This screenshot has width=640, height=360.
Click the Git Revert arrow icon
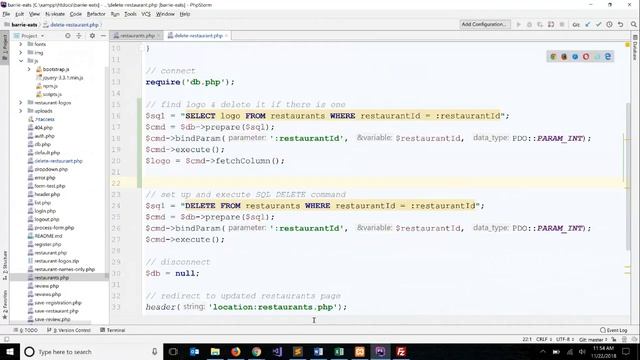(x=620, y=24)
